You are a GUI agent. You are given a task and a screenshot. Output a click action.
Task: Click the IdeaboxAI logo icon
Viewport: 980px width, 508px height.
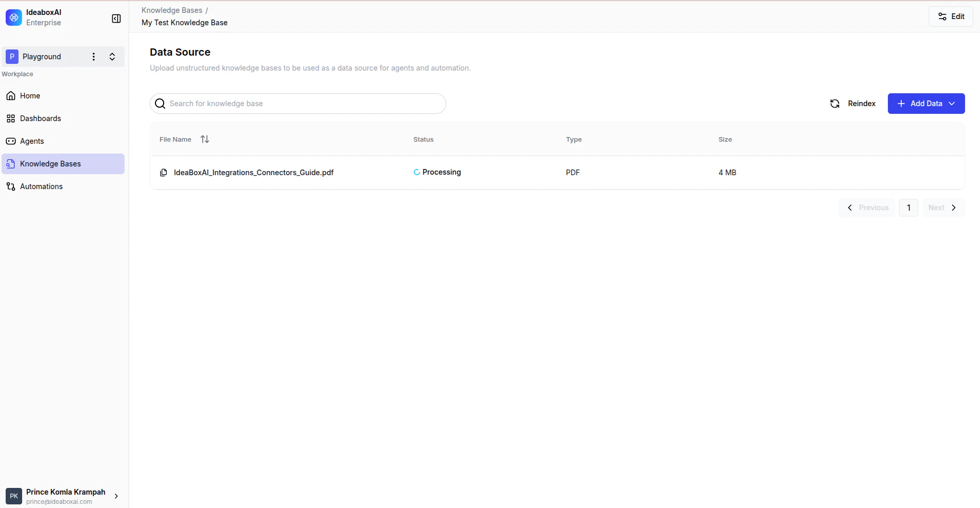(14, 18)
